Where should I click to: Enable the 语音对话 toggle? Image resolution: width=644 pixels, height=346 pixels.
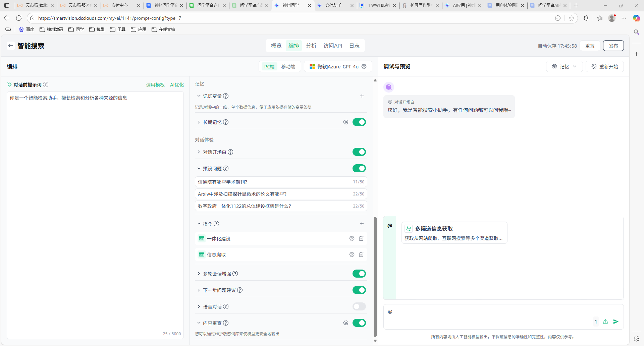click(x=359, y=306)
